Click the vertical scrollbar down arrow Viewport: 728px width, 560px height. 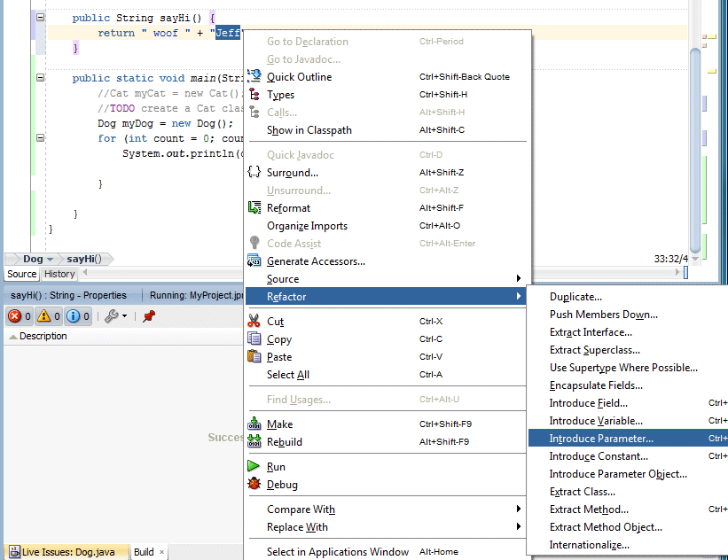[695, 259]
